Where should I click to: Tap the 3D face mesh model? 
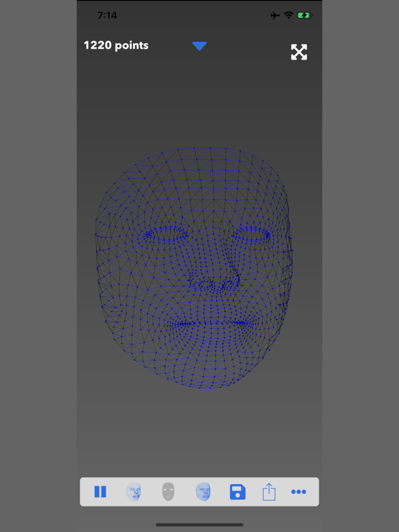pyautogui.click(x=194, y=267)
